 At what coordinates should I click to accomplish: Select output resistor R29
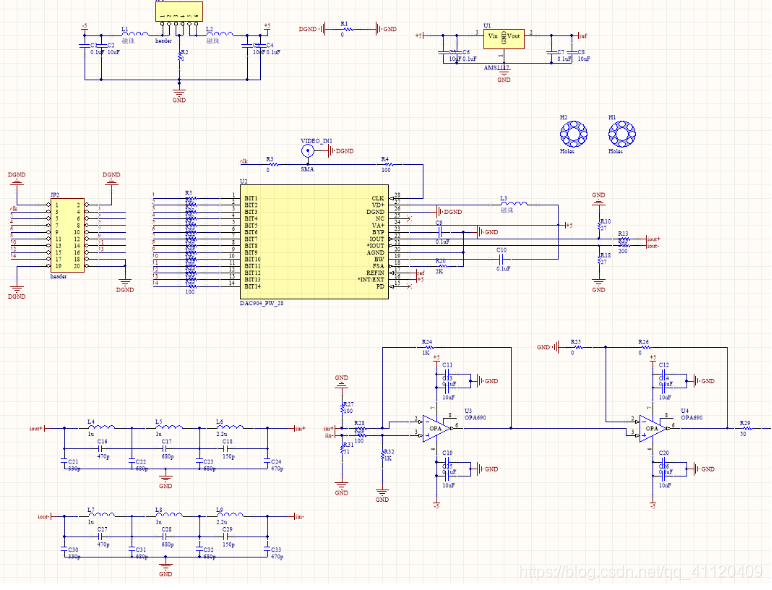(x=746, y=428)
